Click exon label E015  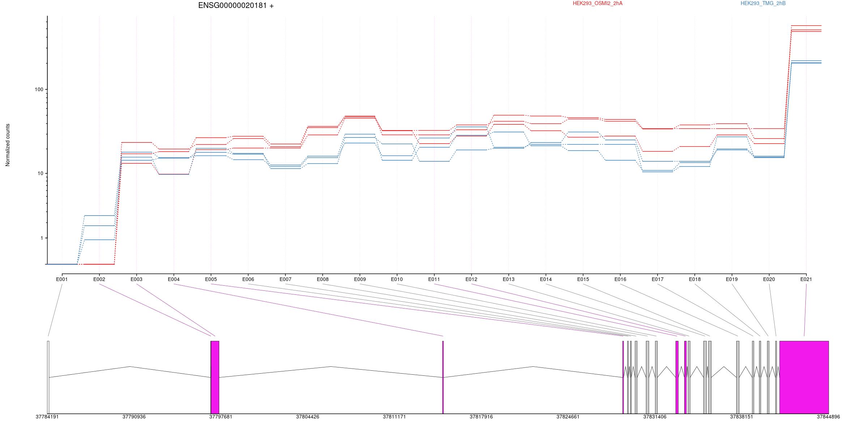(583, 279)
